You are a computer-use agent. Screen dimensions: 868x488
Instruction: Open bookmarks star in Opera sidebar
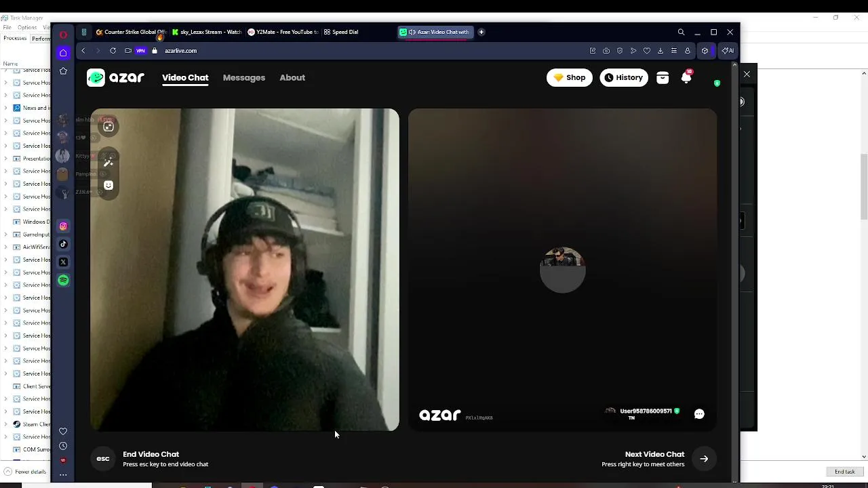[x=63, y=70]
